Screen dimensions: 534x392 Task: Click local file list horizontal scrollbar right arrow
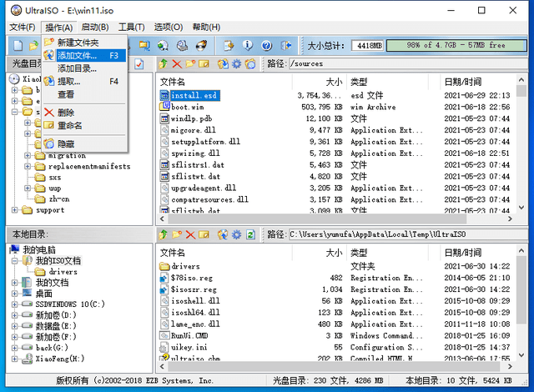(x=510, y=366)
